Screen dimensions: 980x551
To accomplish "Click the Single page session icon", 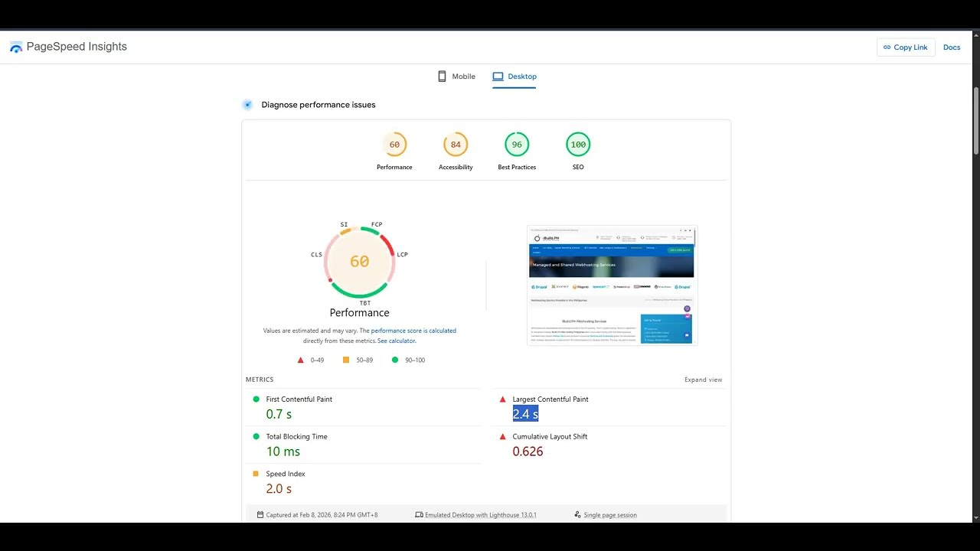I will click(x=577, y=515).
